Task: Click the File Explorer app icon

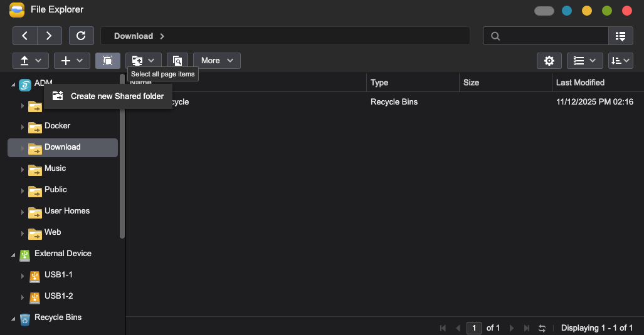Action: [x=17, y=10]
